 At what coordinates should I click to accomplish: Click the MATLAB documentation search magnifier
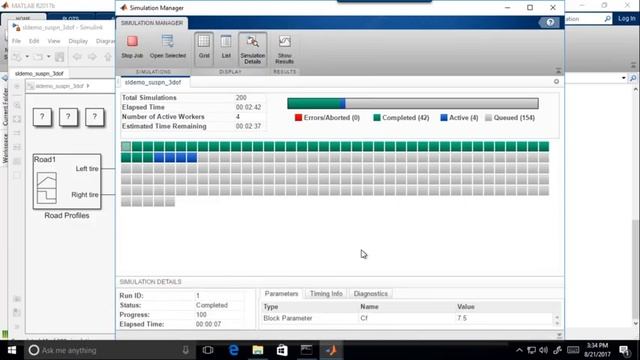607,19
